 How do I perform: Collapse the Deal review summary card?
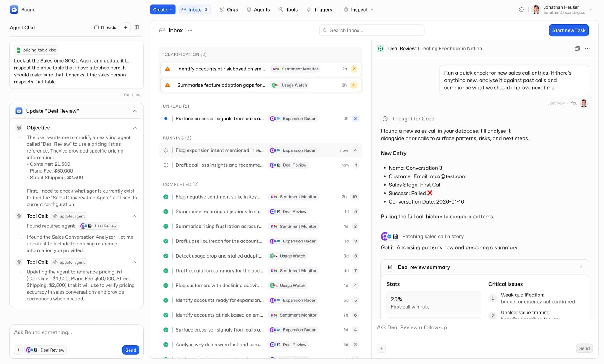[581, 267]
